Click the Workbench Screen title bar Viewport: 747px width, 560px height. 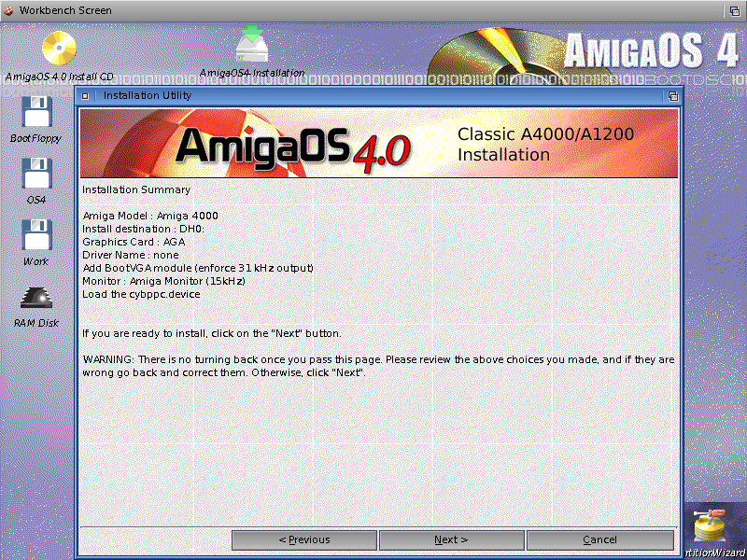pos(373,10)
